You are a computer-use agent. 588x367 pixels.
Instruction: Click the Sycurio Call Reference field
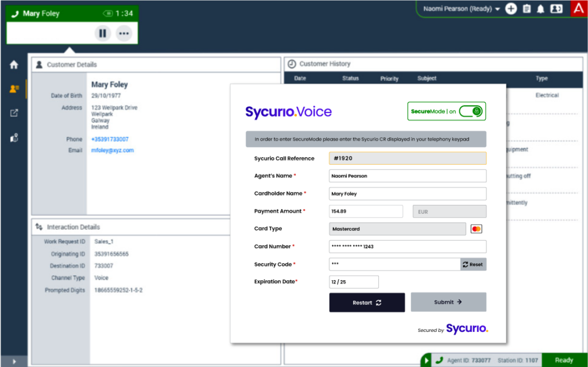click(408, 159)
